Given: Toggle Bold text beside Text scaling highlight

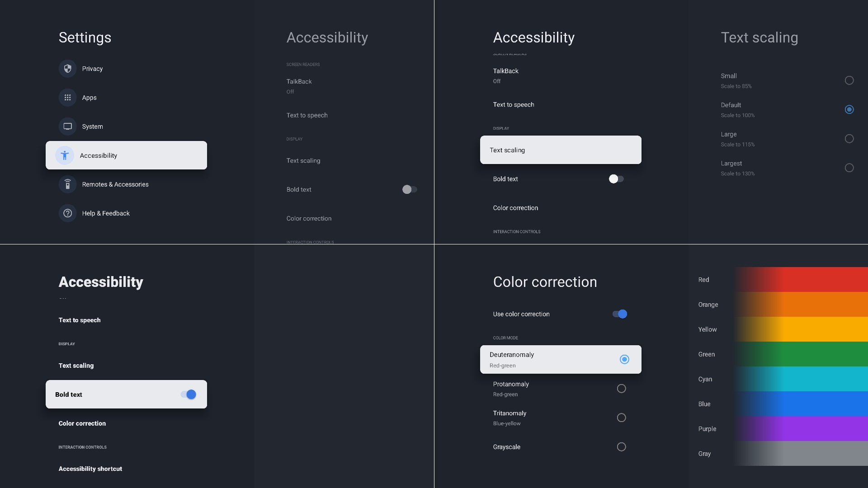Looking at the screenshot, I should point(616,179).
